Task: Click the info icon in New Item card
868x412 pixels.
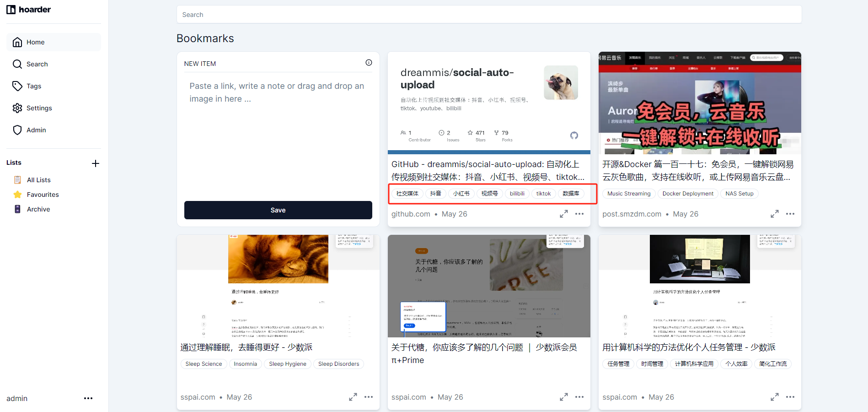Action: pyautogui.click(x=369, y=63)
